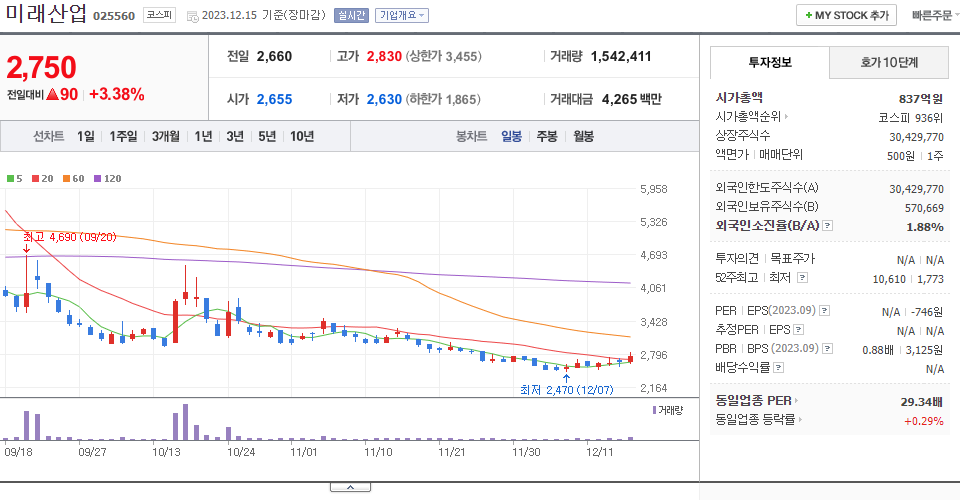960x500 pixels.
Task: Select the 5년 line chart period
Action: pos(267,136)
